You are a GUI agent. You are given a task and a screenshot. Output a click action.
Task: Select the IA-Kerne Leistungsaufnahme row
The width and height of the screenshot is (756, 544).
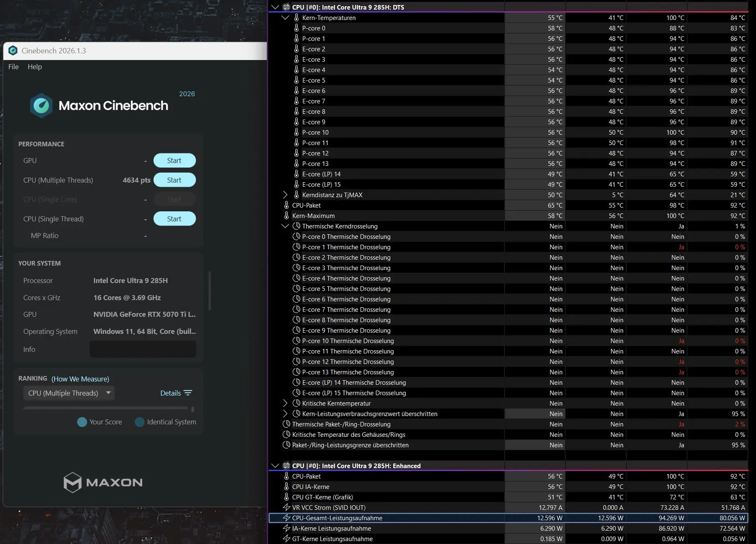tap(508, 528)
